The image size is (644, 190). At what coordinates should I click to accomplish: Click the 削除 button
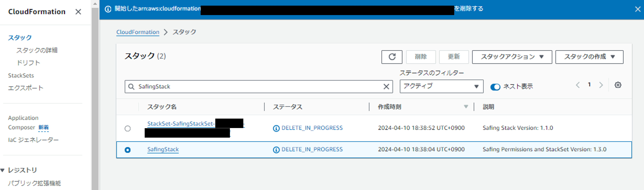pyautogui.click(x=421, y=57)
